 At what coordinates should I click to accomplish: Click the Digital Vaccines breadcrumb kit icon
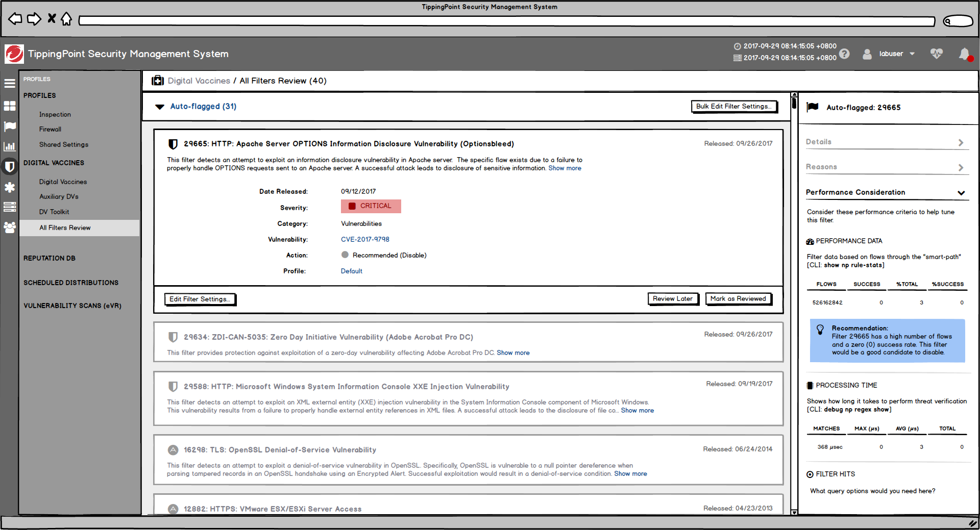coord(158,81)
